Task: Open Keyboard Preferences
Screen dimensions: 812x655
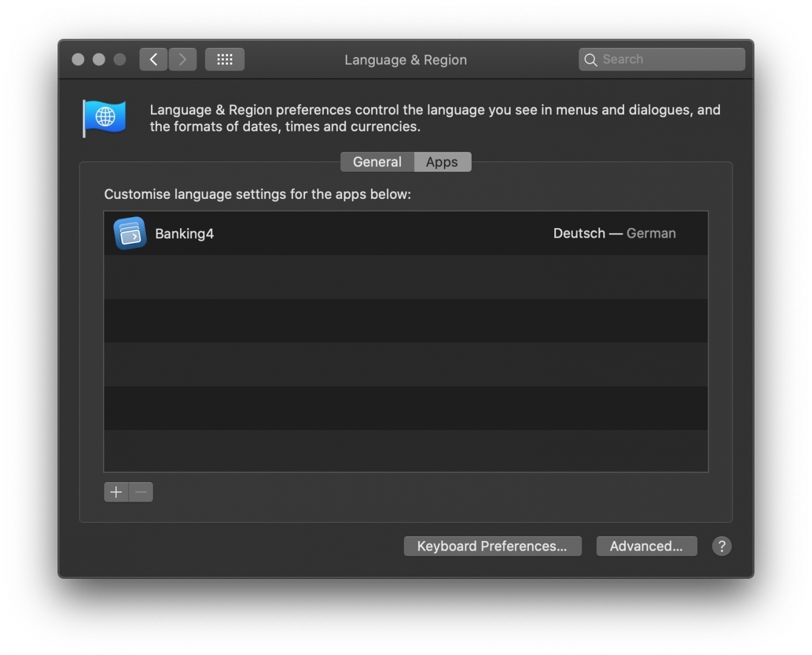Action: click(x=492, y=546)
